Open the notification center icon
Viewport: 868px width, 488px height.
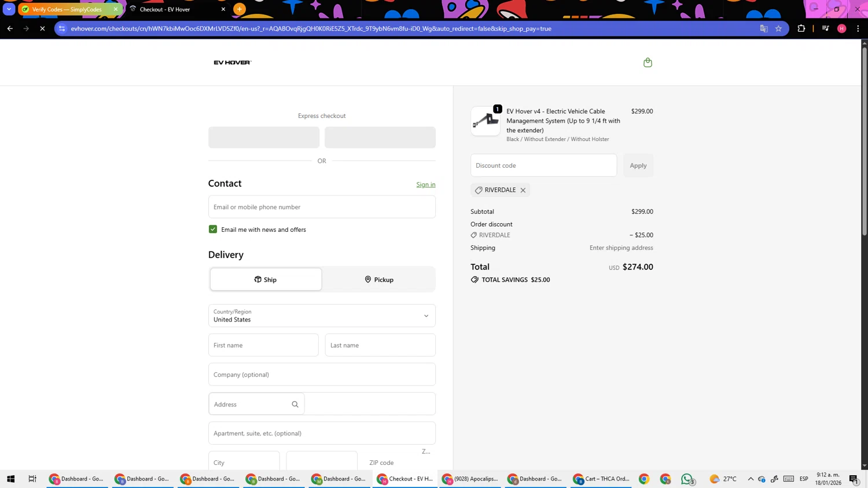click(854, 479)
